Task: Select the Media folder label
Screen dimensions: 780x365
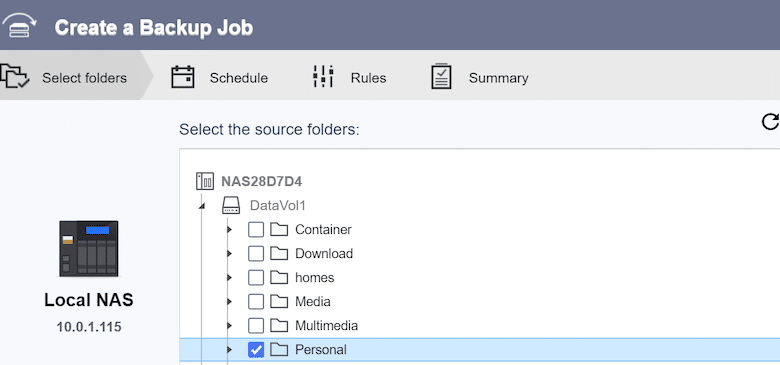Action: [x=313, y=302]
